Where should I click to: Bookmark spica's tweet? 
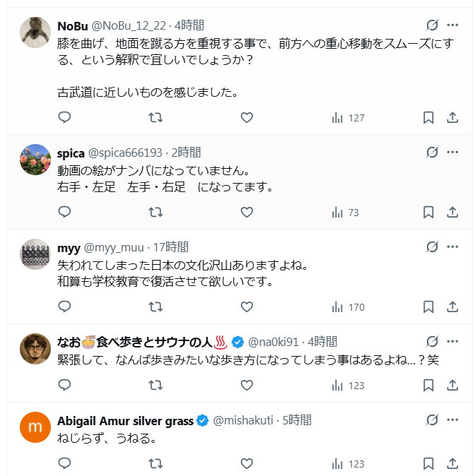tap(428, 212)
